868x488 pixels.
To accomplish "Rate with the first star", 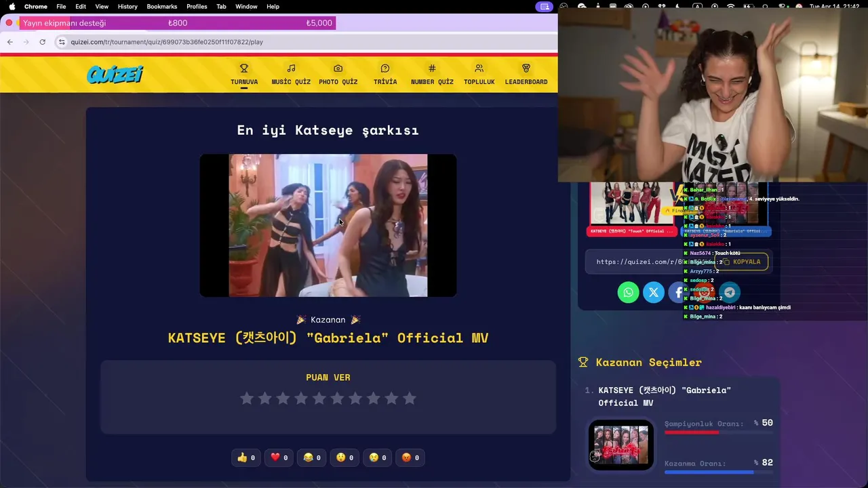I will 247,399.
